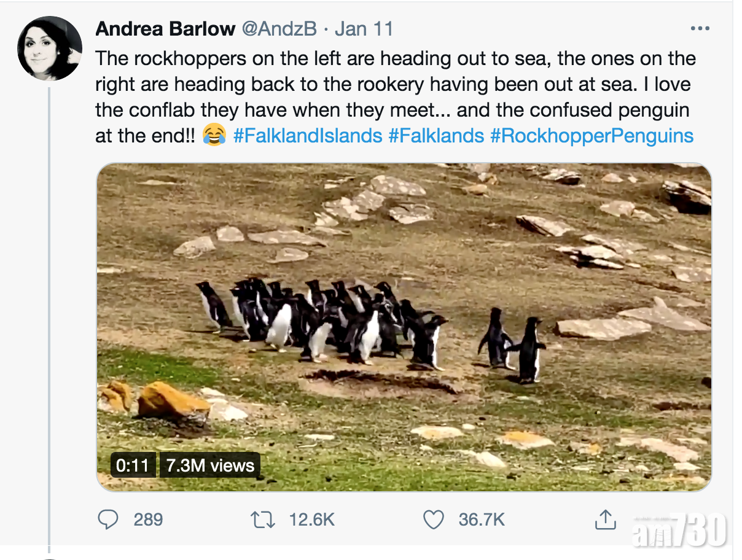Open the #FalklandIslands hashtag
This screenshot has width=742, height=560.
tap(308, 136)
